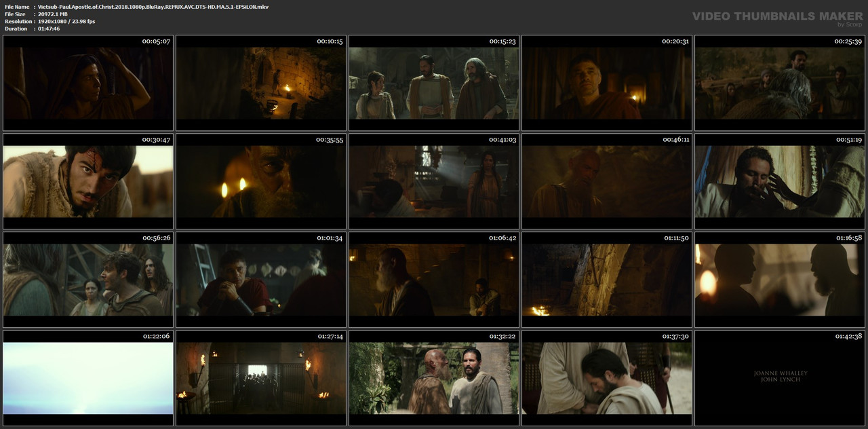The width and height of the screenshot is (868, 429).
Task: View the frame at 00:56:26
Action: point(88,280)
